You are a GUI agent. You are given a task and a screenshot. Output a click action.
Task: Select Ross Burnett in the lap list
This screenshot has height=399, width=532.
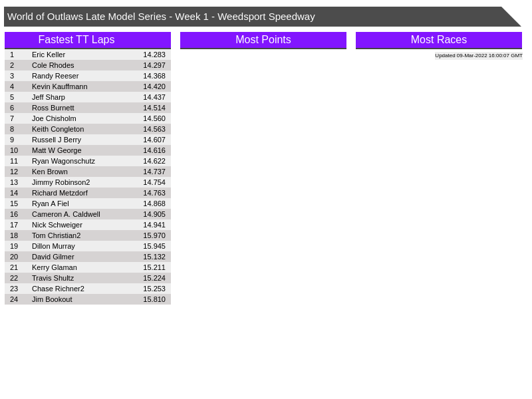coord(53,108)
